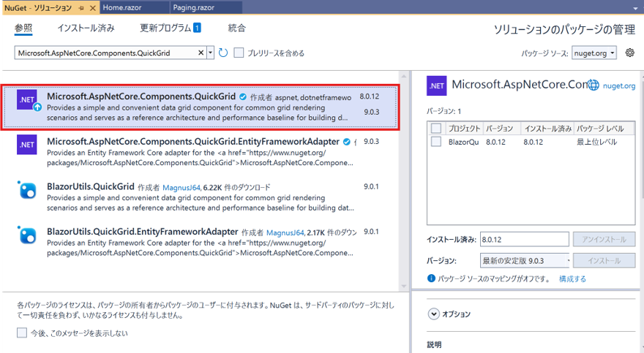644x353 pixels.
Task: Select BlazorUtils.QuickGrid.EntityFrameworkAdapter package title
Action: click(143, 232)
